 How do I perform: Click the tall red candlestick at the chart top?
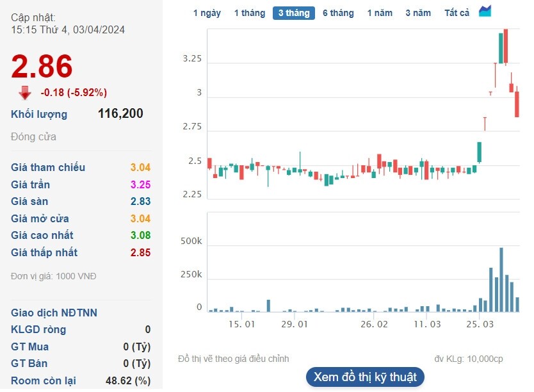[x=506, y=47]
